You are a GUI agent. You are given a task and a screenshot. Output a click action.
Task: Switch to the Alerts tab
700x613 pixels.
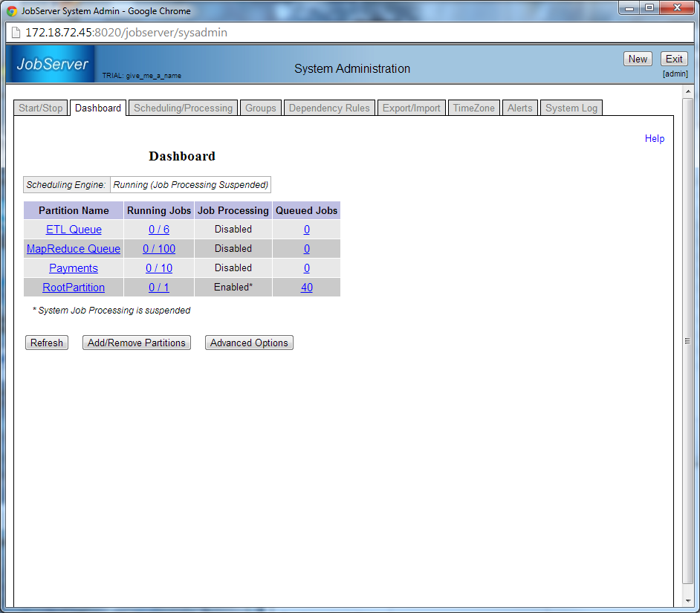[x=520, y=108]
